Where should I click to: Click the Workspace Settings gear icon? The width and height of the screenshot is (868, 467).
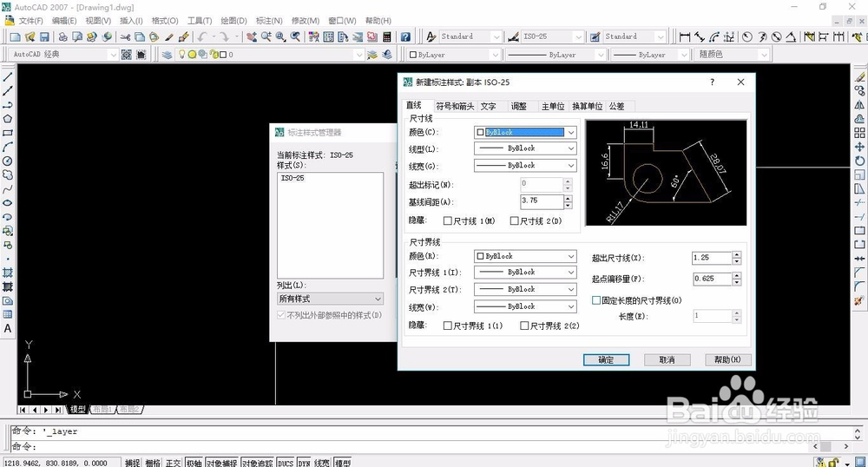pos(126,54)
